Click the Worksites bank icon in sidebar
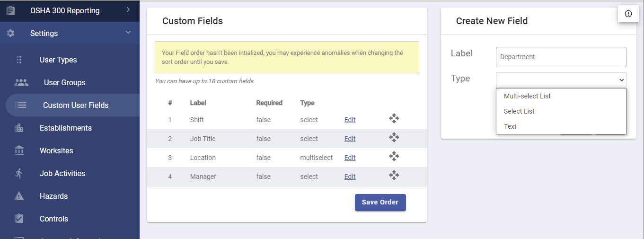The image size is (644, 239). [19, 150]
